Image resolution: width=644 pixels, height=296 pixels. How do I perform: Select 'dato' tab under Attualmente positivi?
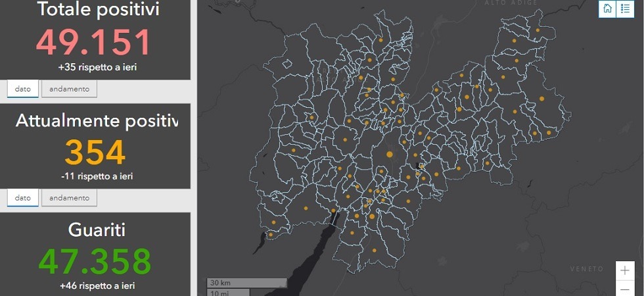pos(23,197)
